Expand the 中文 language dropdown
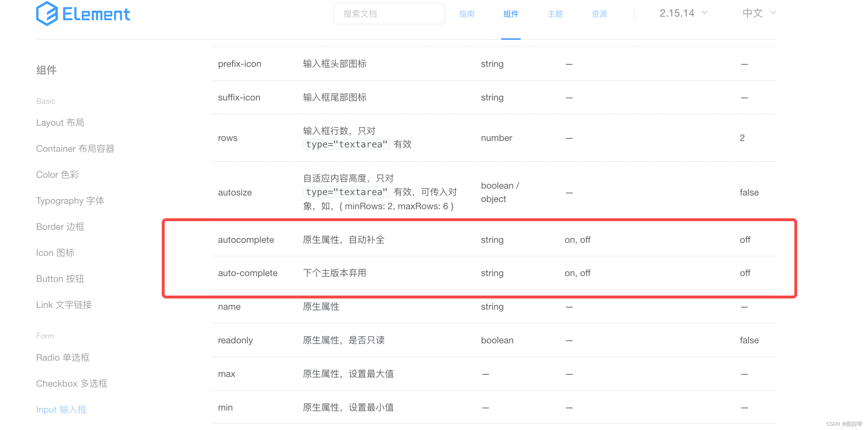The width and height of the screenshot is (868, 430). 759,13
